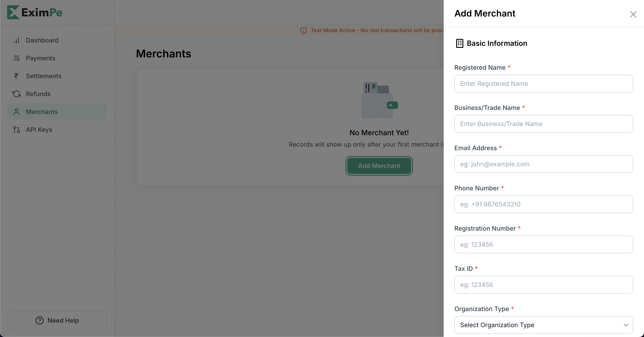Select Payments in the navigation
The height and width of the screenshot is (337, 644).
click(40, 58)
